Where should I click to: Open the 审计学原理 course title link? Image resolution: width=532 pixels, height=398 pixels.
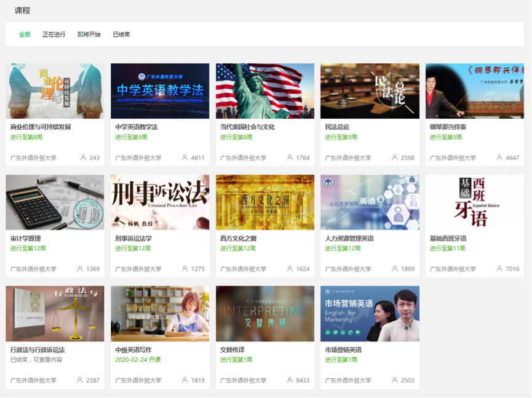pos(26,239)
